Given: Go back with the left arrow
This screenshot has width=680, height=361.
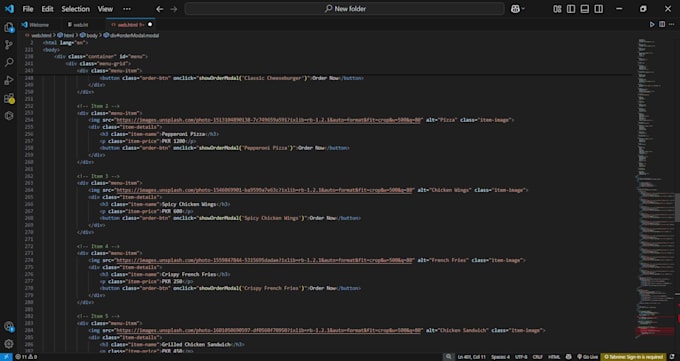Looking at the screenshot, I should pos(160,9).
